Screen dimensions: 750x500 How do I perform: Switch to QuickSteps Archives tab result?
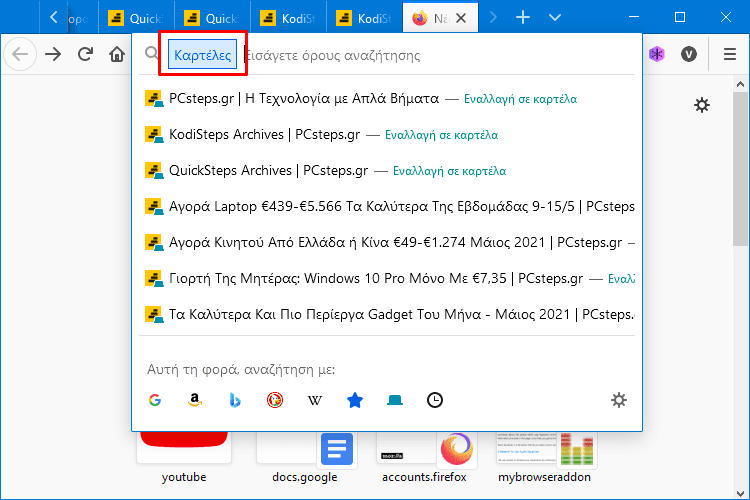click(389, 170)
